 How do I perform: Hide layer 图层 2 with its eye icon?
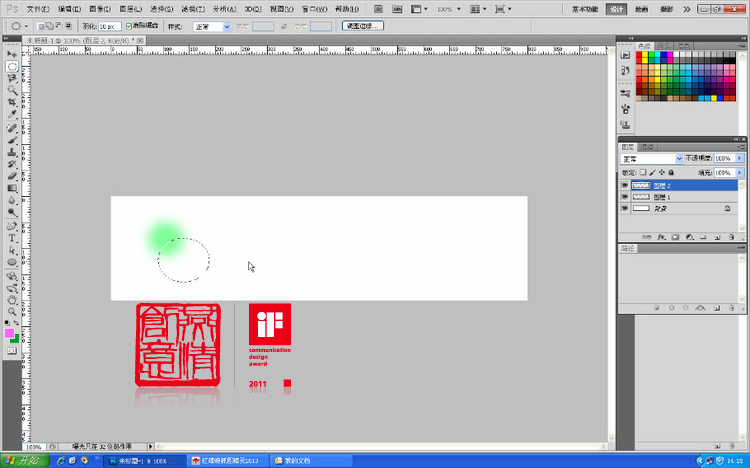click(624, 185)
